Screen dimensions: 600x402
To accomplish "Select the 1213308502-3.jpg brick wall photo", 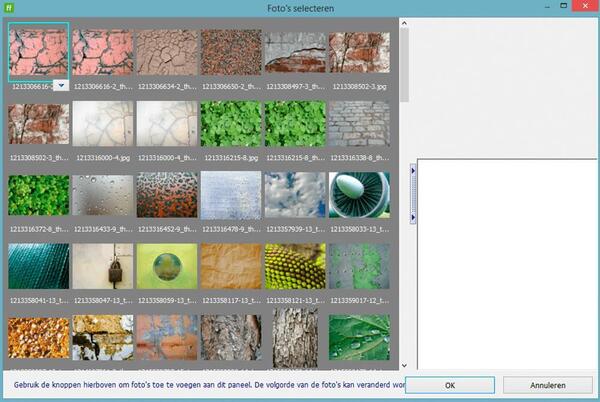I will pyautogui.click(x=359, y=53).
